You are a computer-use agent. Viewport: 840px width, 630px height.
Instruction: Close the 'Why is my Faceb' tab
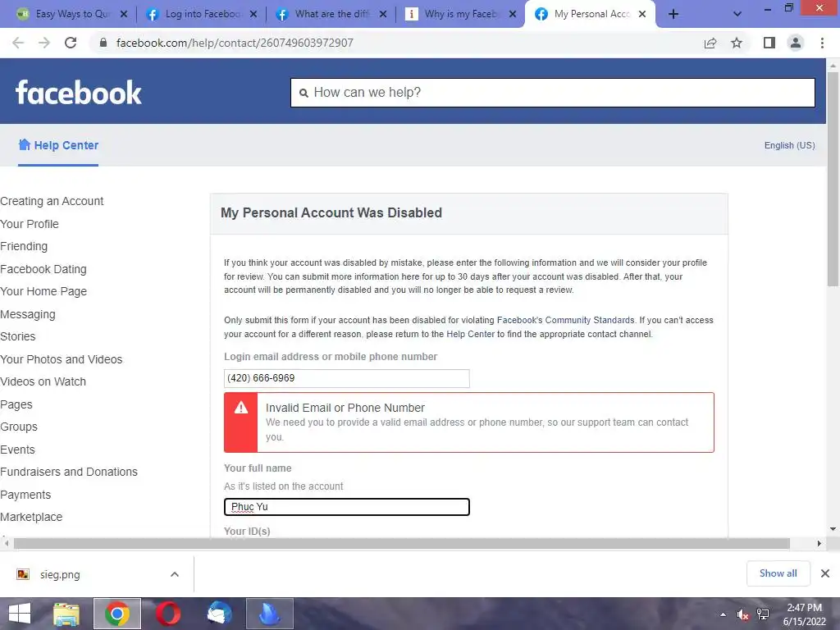[513, 14]
